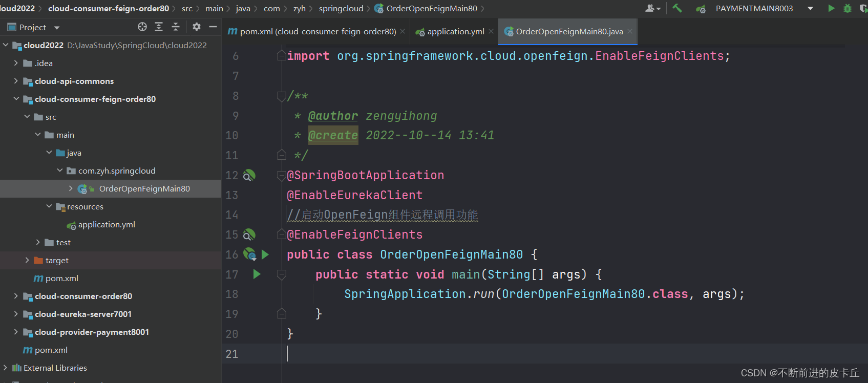This screenshot has width=868, height=383.
Task: Click Collapse All in Project panel
Action: pos(176,27)
